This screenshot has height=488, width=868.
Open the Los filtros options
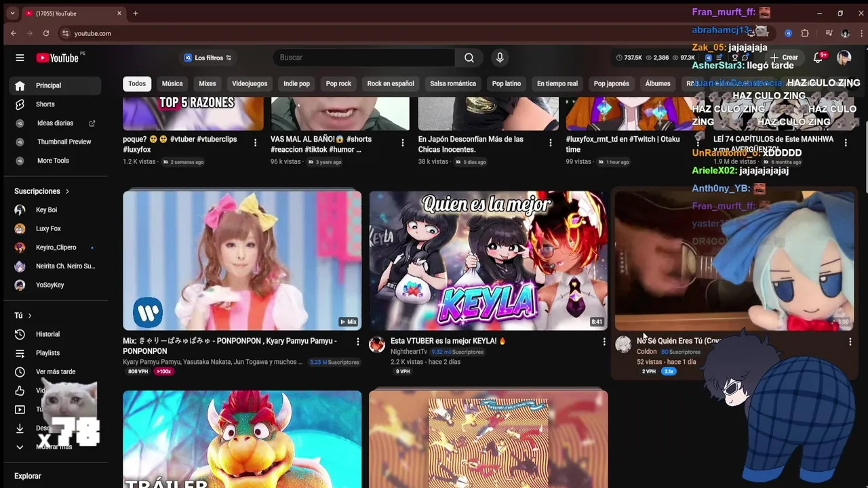point(208,58)
